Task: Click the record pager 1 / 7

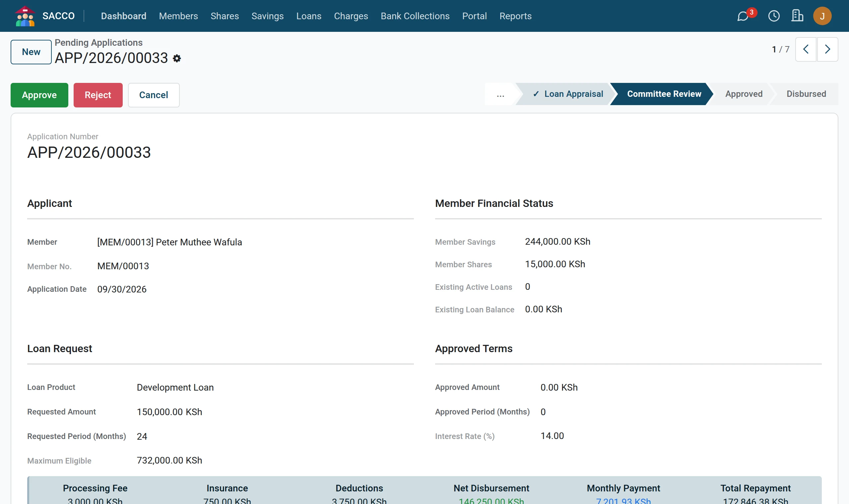Action: [780, 50]
